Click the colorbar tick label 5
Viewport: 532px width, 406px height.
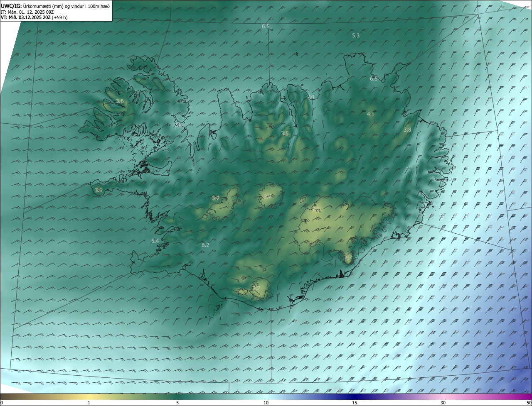pyautogui.click(x=177, y=403)
